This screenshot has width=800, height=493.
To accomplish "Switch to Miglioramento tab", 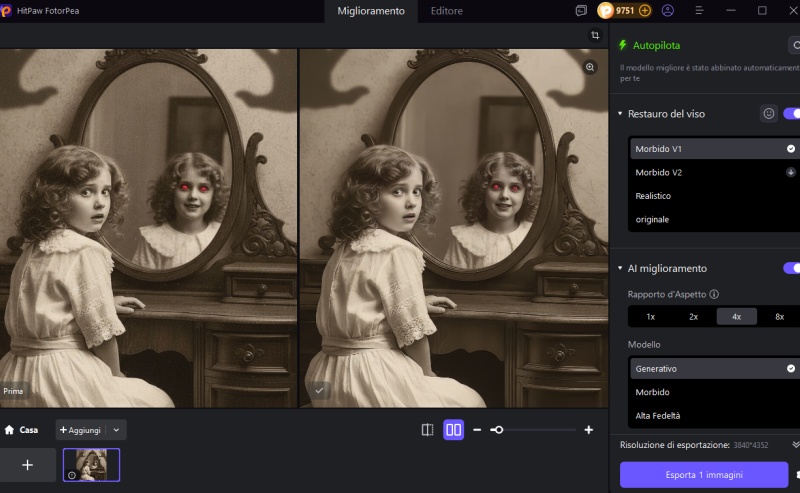I will [x=371, y=11].
